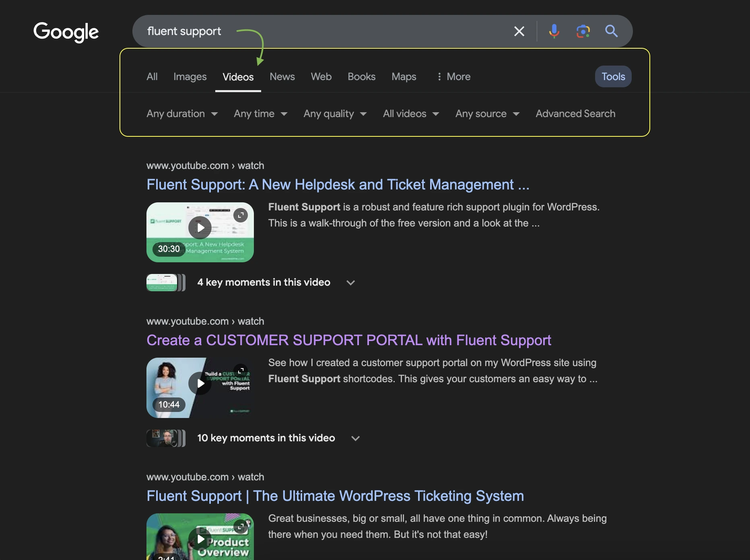750x560 pixels.
Task: Play the 10:44 Customer Support Portal video
Action: click(x=200, y=383)
